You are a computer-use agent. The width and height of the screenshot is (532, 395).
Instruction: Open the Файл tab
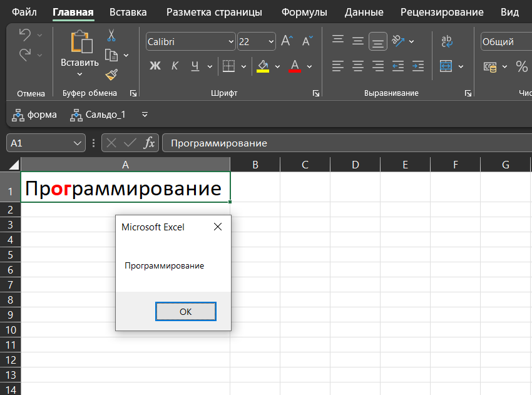pyautogui.click(x=24, y=13)
